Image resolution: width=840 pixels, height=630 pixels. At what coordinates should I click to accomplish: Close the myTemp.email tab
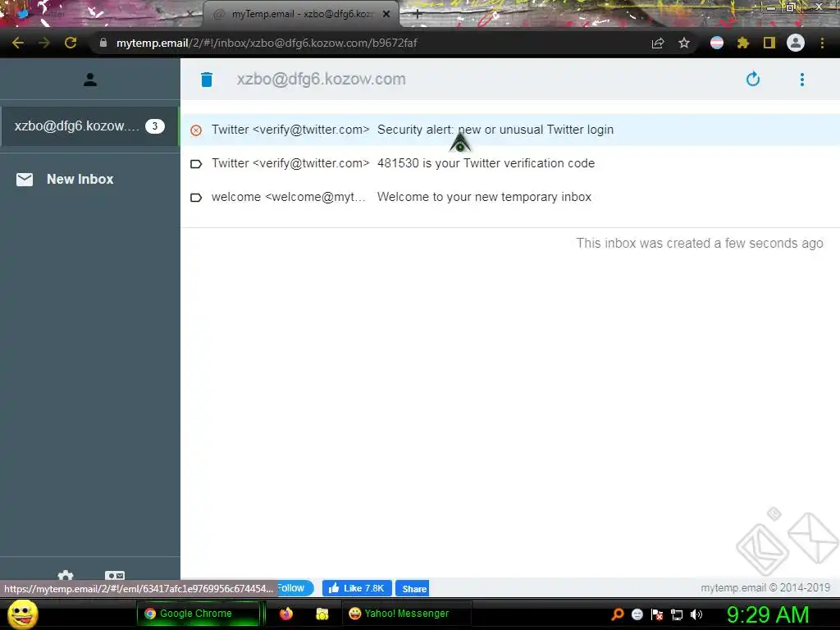(x=386, y=14)
